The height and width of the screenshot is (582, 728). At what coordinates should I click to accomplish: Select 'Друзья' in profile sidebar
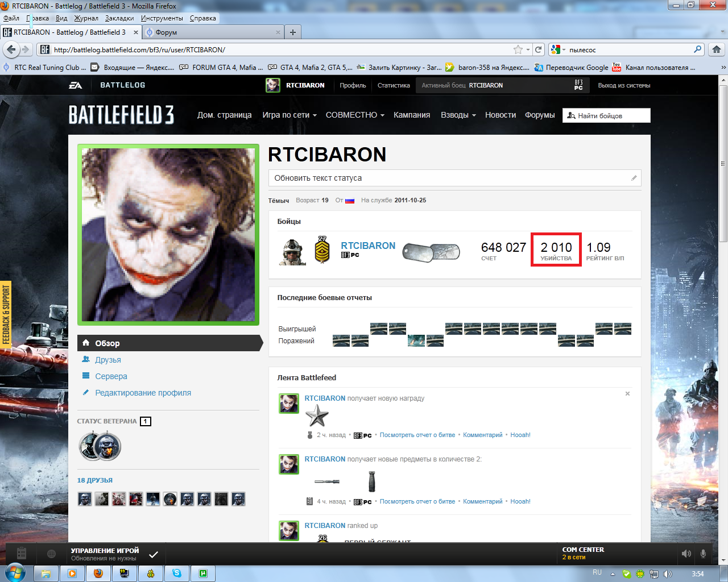(108, 360)
